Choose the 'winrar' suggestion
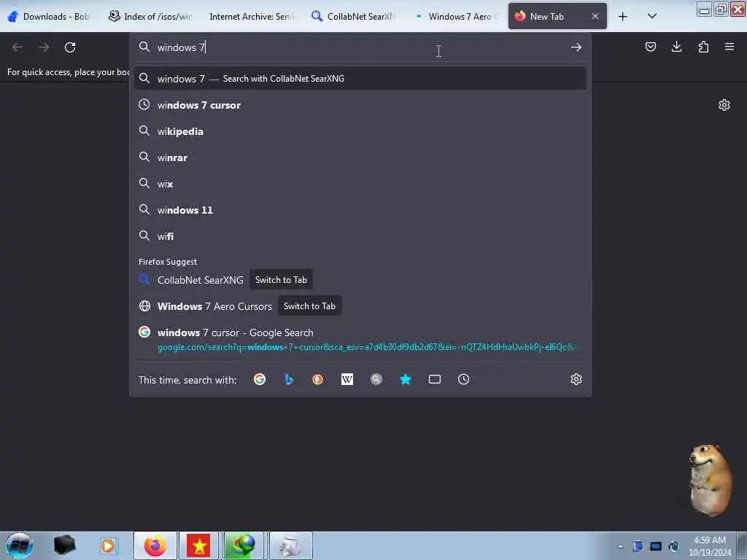 tap(360, 157)
